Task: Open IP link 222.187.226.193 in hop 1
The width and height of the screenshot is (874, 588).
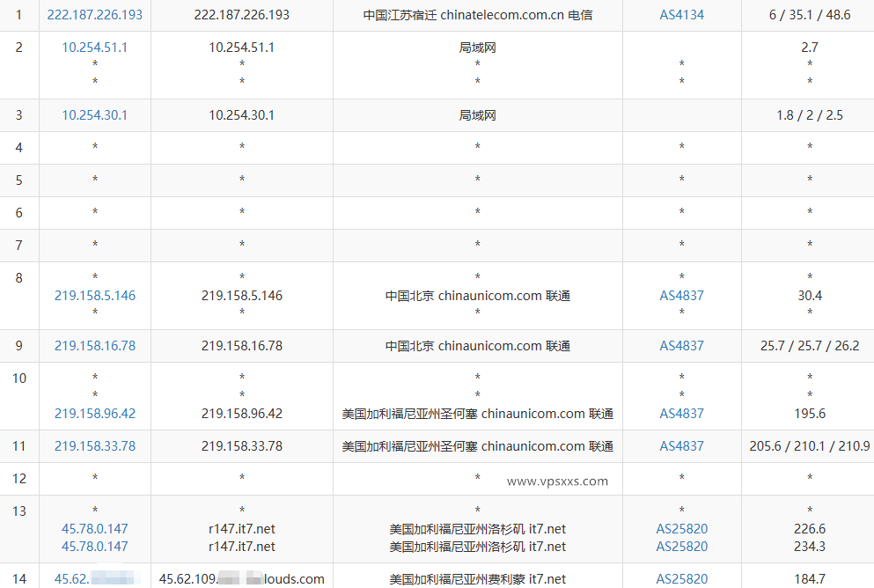Action: coord(95,15)
